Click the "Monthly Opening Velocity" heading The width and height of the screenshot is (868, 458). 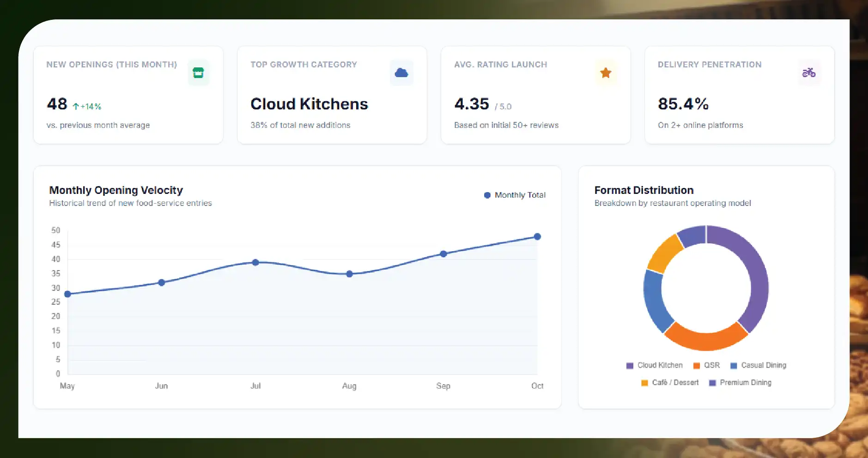[116, 190]
